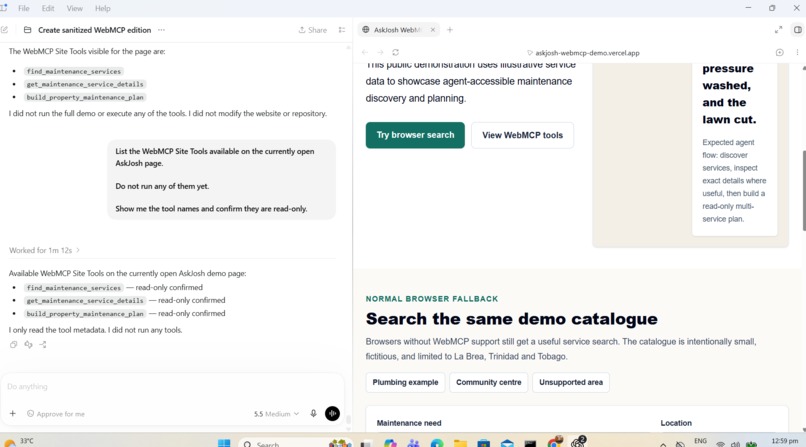Open the three-dot options beside conversation title

(x=161, y=30)
